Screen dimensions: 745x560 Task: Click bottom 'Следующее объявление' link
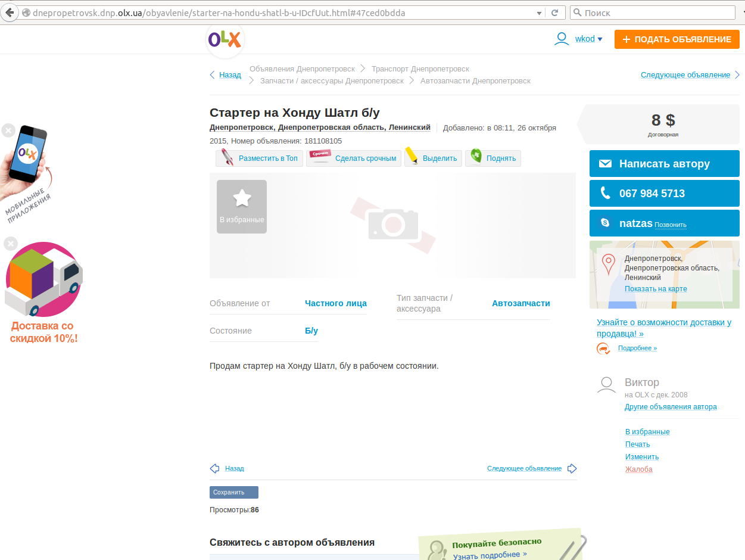(x=524, y=469)
